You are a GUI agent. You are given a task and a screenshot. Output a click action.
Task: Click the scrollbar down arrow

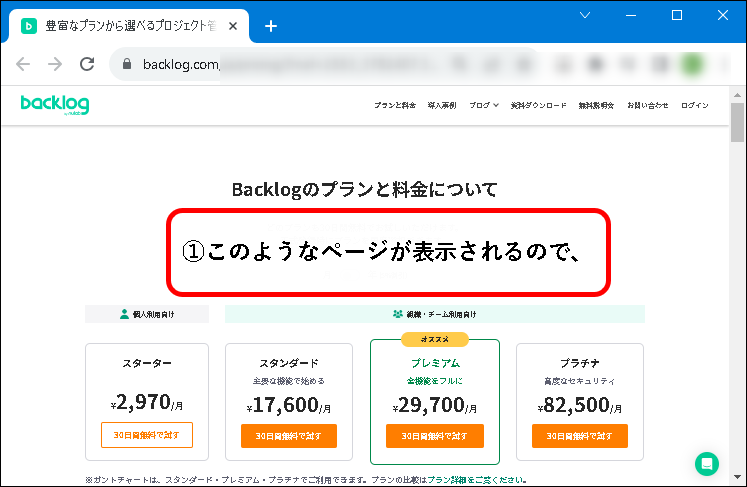[737, 477]
